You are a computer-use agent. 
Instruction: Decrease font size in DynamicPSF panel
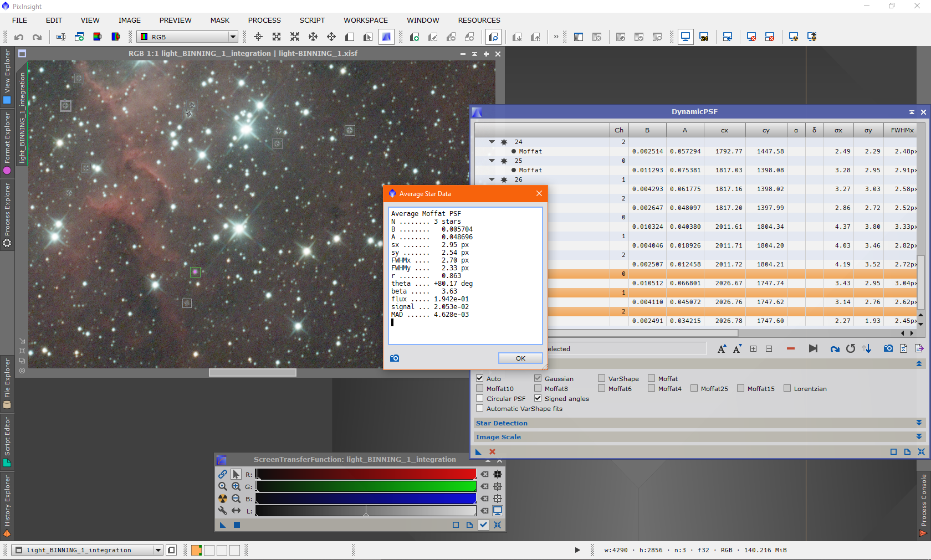tap(737, 348)
